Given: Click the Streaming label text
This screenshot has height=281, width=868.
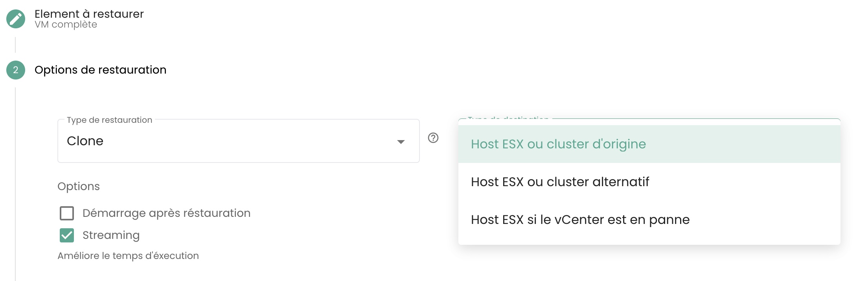Looking at the screenshot, I should (111, 235).
